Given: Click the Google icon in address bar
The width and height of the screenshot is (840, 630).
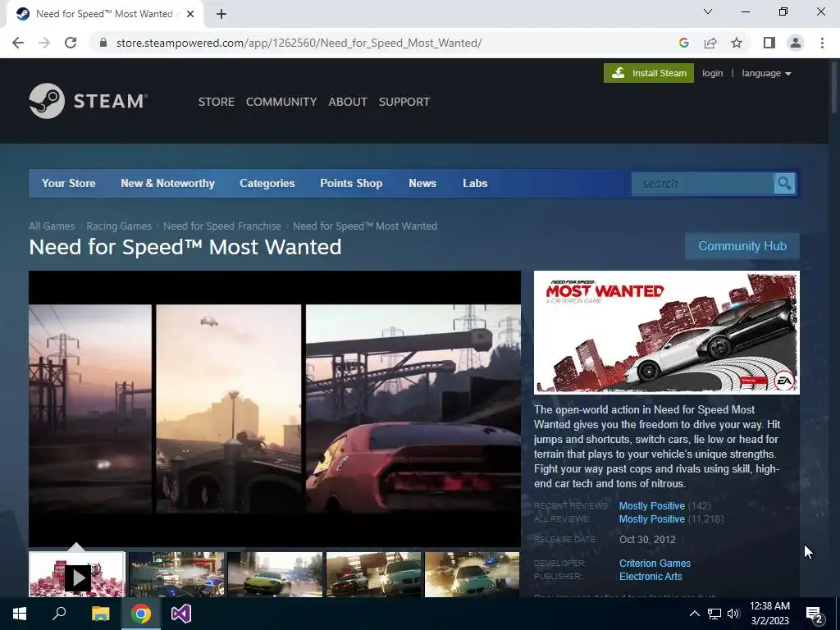Looking at the screenshot, I should click(683, 43).
